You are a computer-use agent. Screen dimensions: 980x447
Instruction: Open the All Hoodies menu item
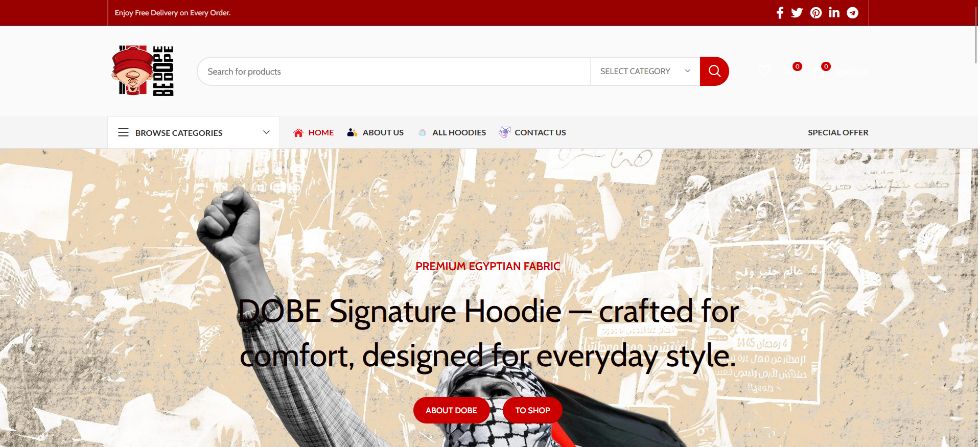click(452, 132)
